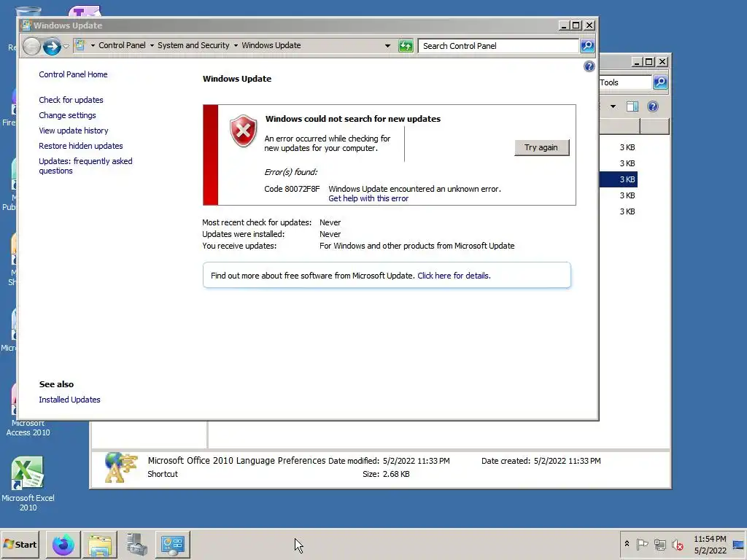The width and height of the screenshot is (747, 560).
Task: Click the Show desktop button beside the clock
Action: point(738,545)
